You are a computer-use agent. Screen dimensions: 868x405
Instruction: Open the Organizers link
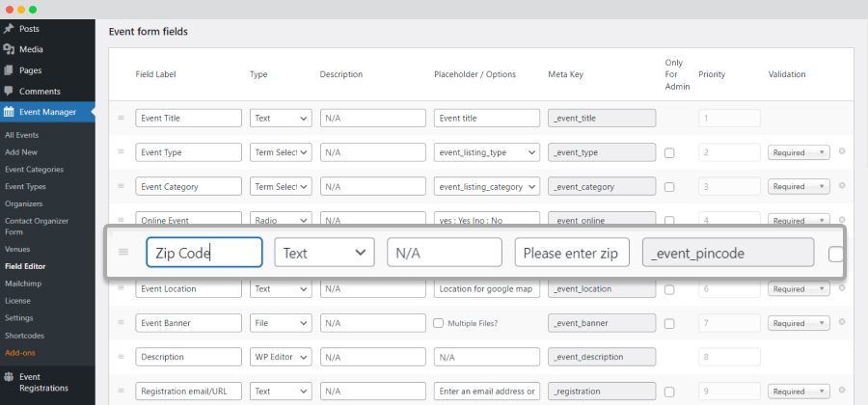(24, 203)
